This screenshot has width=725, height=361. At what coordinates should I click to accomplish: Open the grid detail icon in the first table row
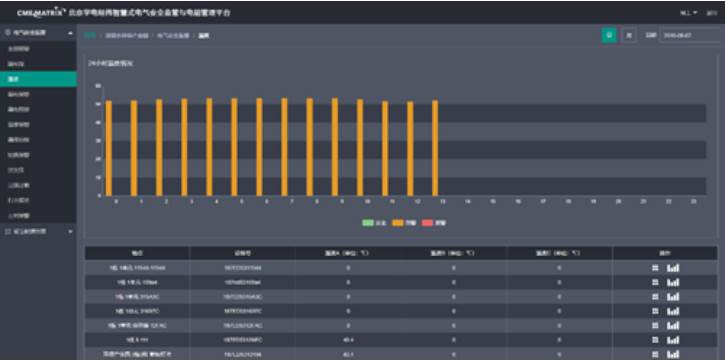655,268
